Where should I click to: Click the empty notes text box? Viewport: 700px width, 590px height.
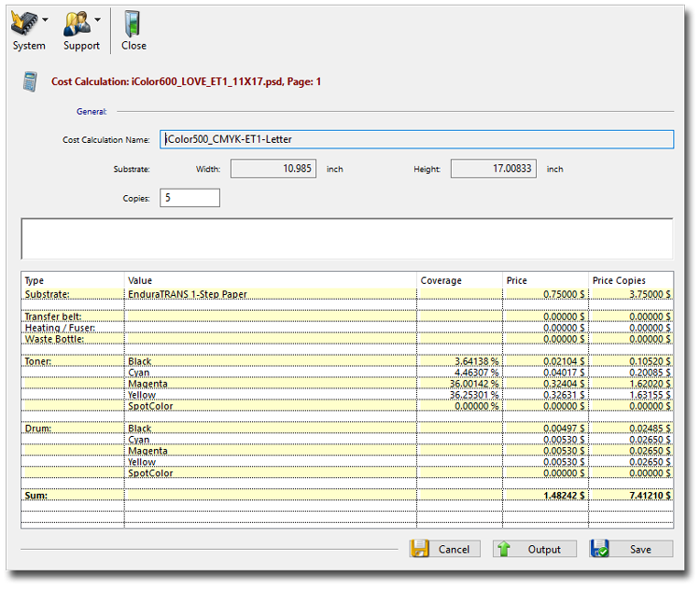(346, 239)
